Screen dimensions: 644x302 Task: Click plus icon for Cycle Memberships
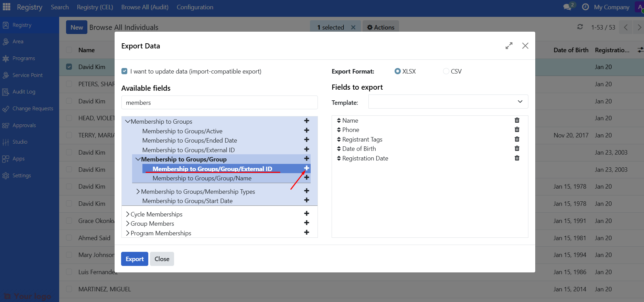tap(307, 214)
